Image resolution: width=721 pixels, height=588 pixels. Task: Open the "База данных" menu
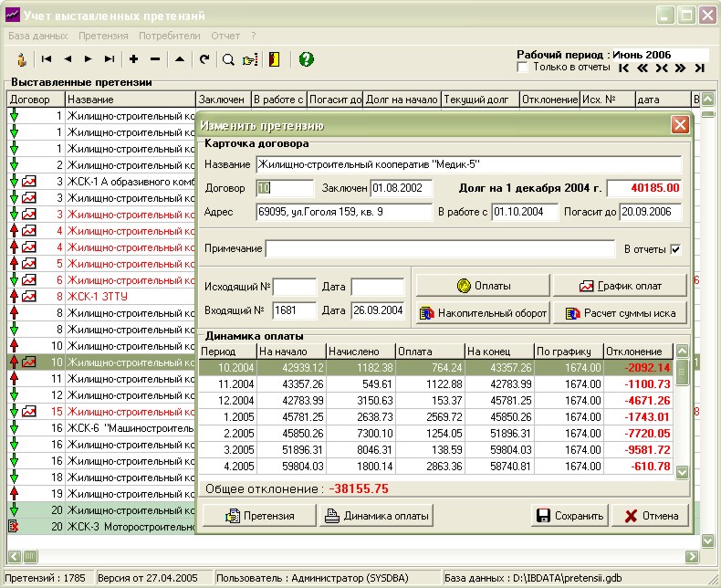[37, 36]
